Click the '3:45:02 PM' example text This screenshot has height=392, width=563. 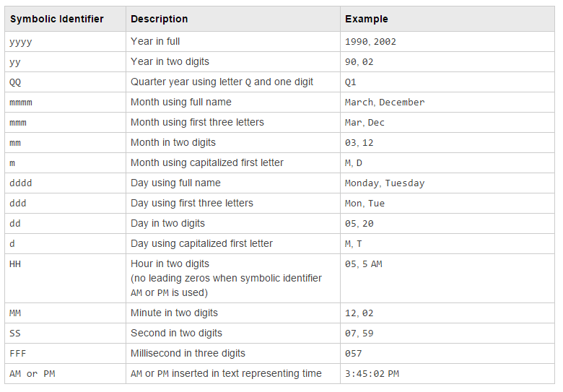(x=372, y=374)
